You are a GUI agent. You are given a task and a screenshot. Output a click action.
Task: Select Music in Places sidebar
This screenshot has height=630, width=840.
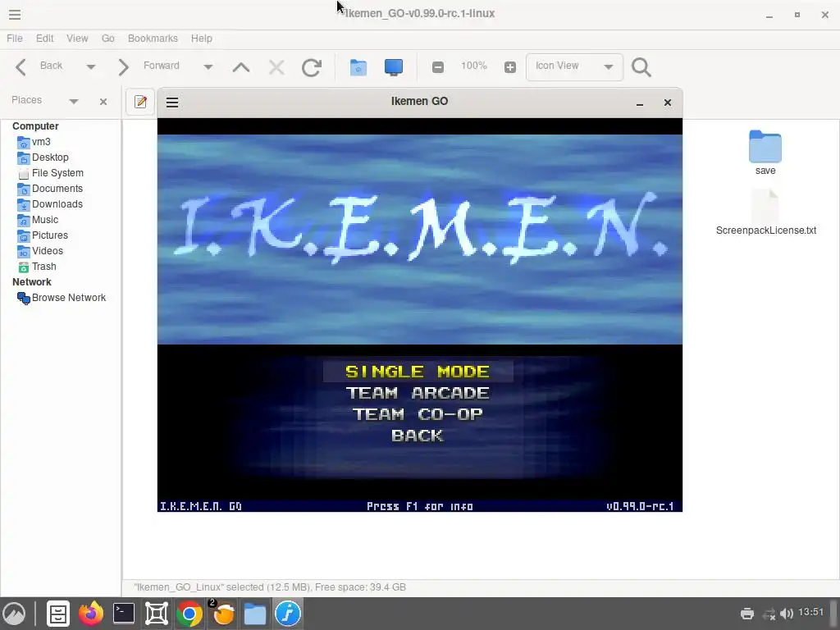(x=38, y=220)
